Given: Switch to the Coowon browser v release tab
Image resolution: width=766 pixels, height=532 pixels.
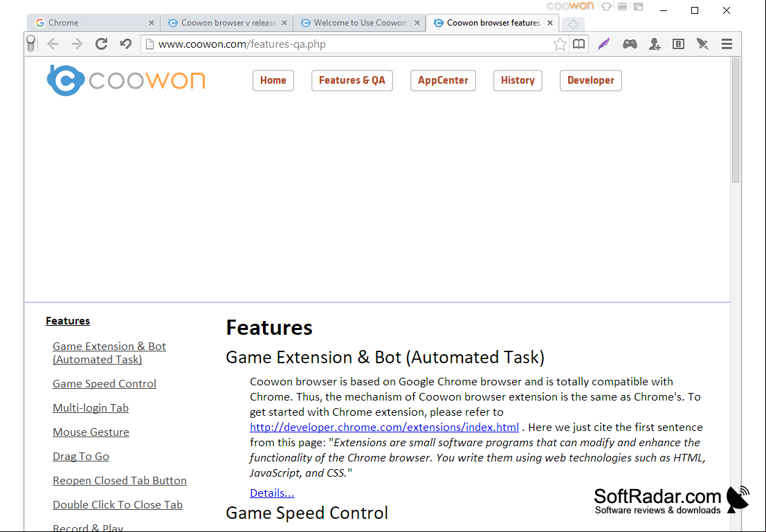Looking at the screenshot, I should [227, 23].
